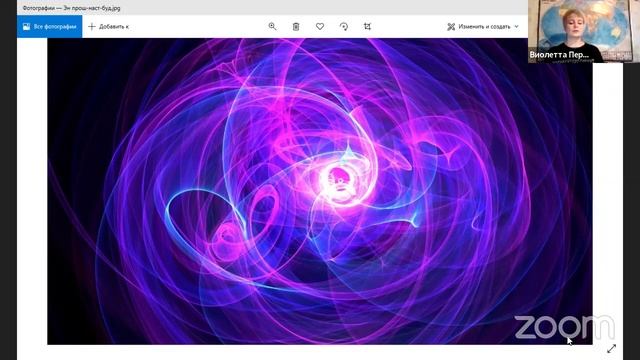
Task: Click the scissors icon beside Изменить и создать
Action: pyautogui.click(x=451, y=27)
